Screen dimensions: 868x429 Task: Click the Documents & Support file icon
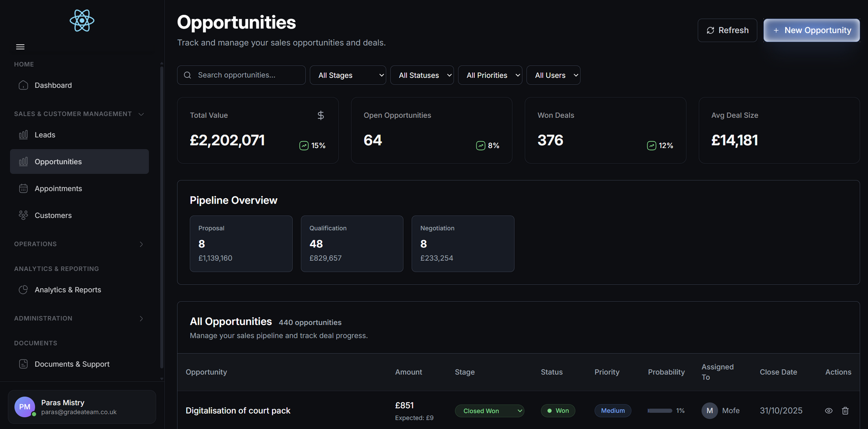23,364
